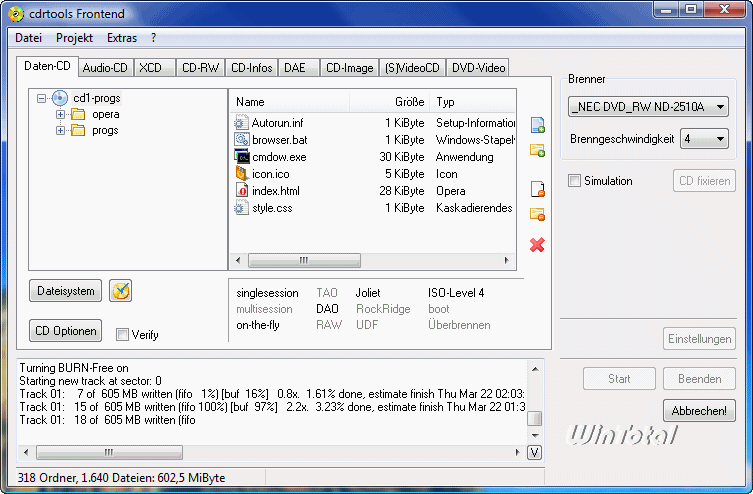Click the style.css file icon
753x494 pixels.
(242, 208)
